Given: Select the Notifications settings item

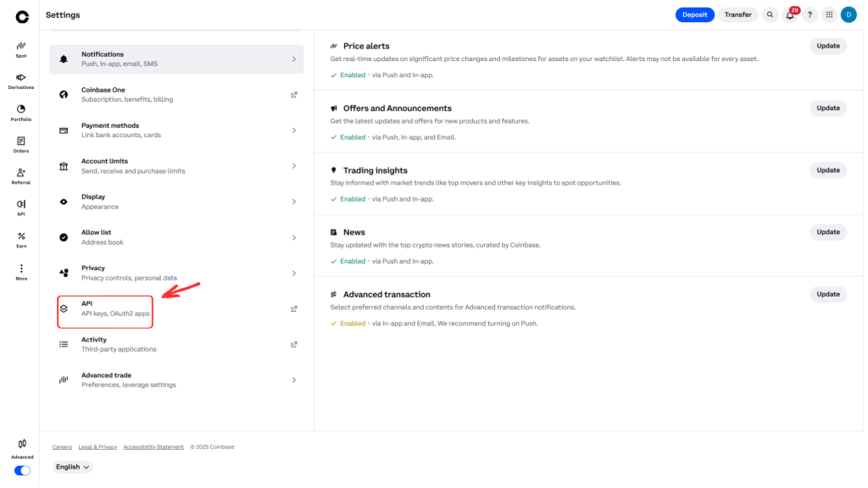Looking at the screenshot, I should pos(176,59).
